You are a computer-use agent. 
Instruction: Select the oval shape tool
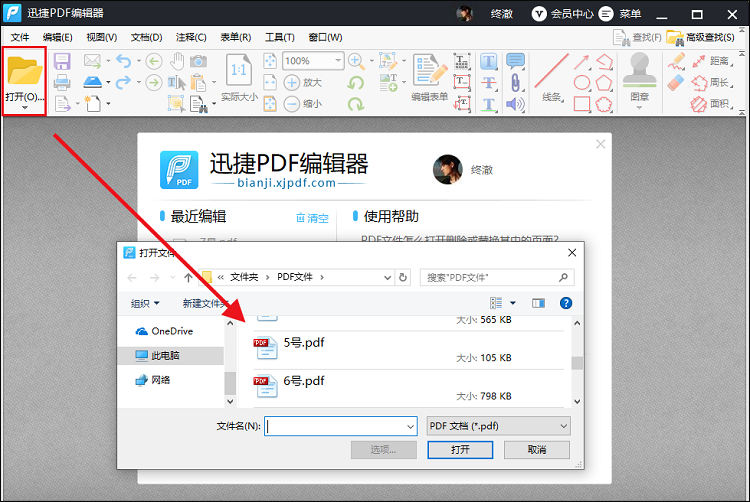(x=582, y=83)
